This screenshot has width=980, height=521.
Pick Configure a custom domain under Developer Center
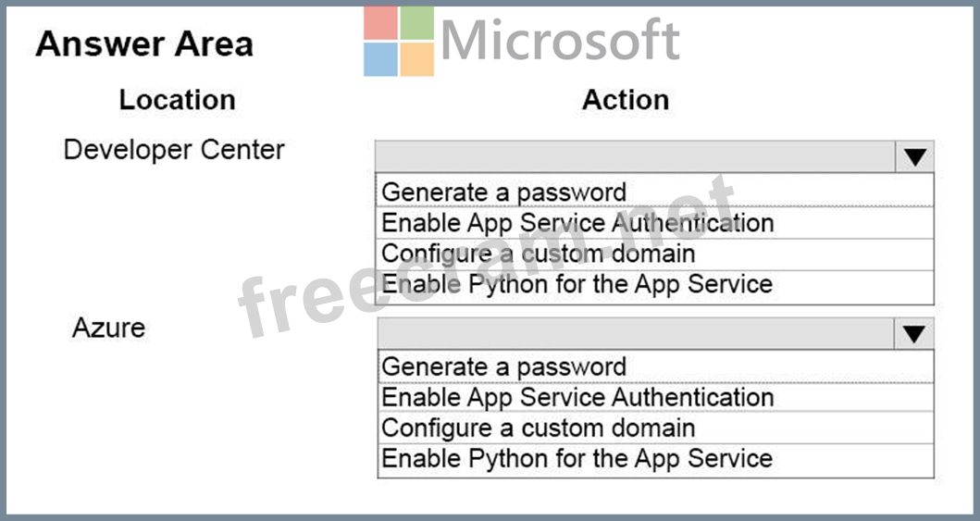point(538,254)
